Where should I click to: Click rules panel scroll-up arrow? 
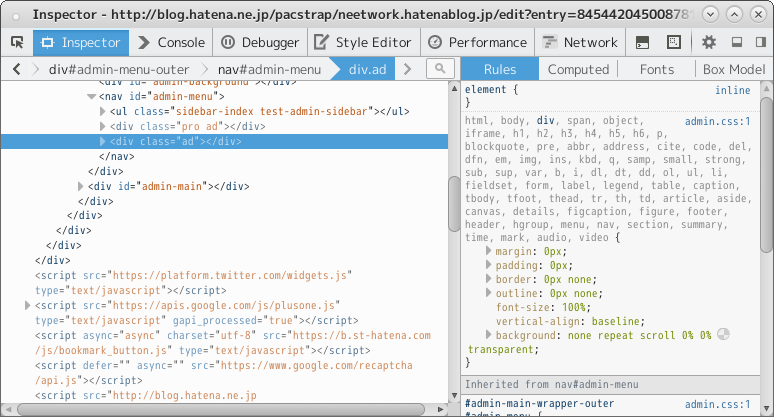(x=766, y=89)
